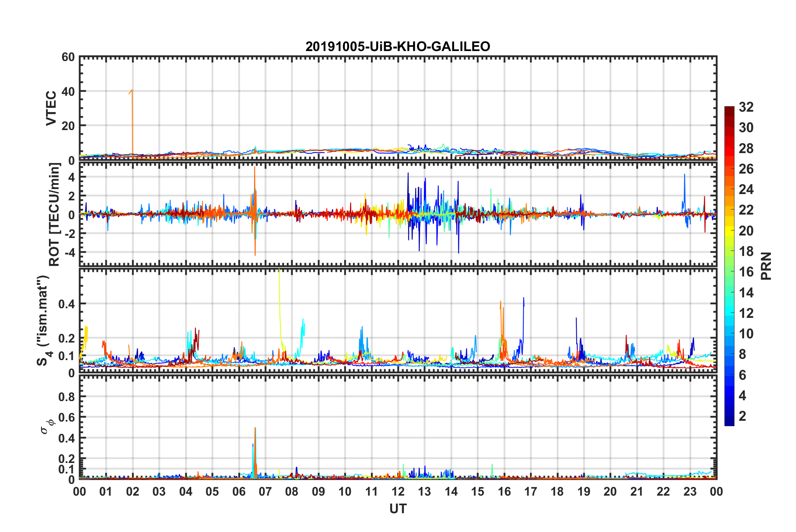The width and height of the screenshot is (796, 532).
Task: Click colorbar tick label 26
Action: point(746,169)
